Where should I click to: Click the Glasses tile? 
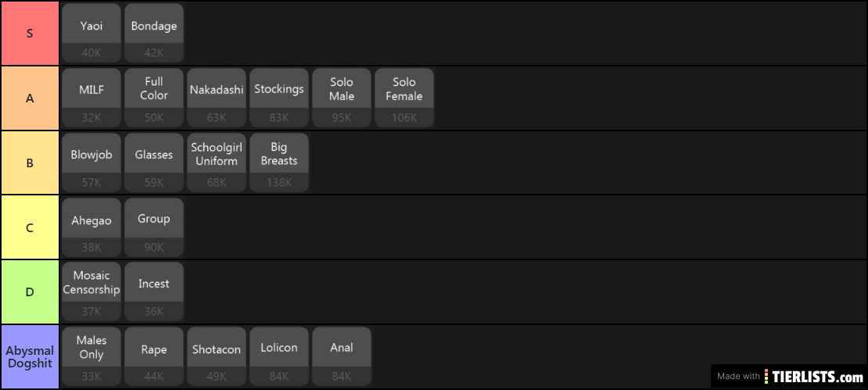154,163
